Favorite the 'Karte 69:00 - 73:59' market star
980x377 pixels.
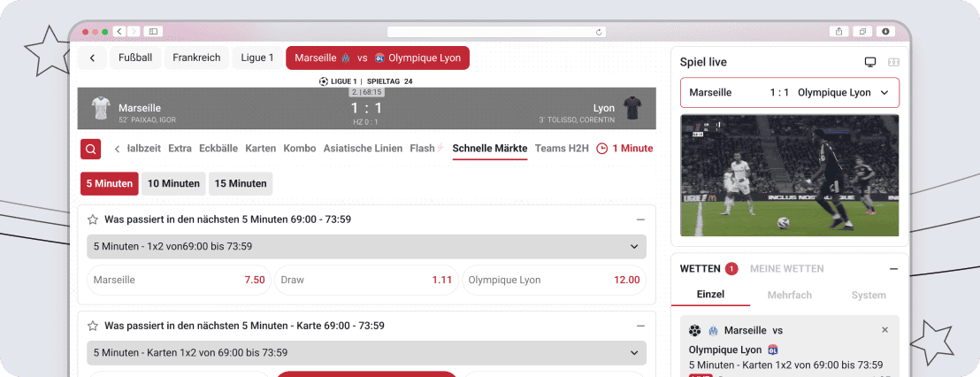[93, 326]
